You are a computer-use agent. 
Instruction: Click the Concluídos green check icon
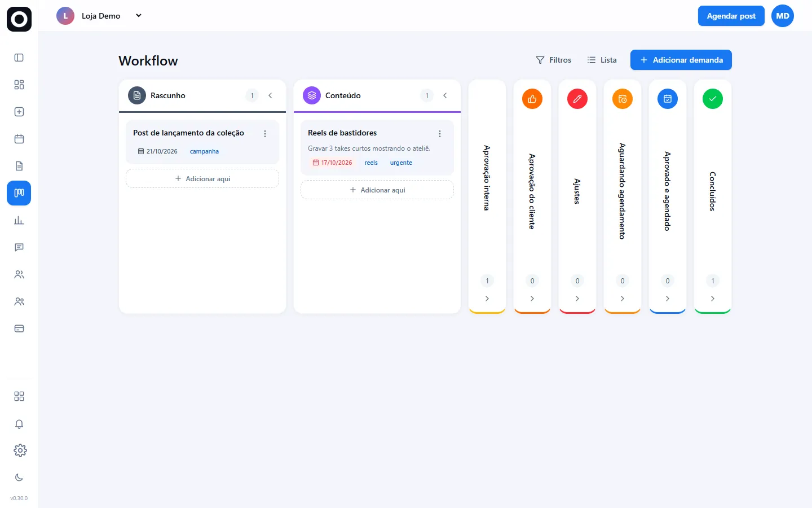click(x=713, y=99)
